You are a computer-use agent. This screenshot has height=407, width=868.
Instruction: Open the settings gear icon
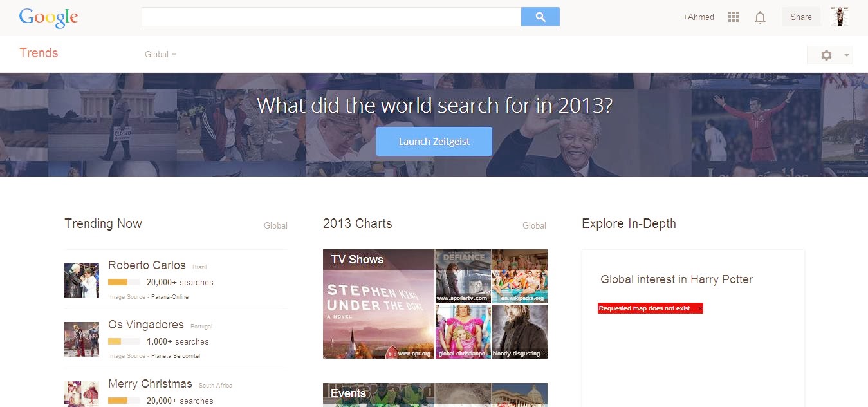(826, 55)
